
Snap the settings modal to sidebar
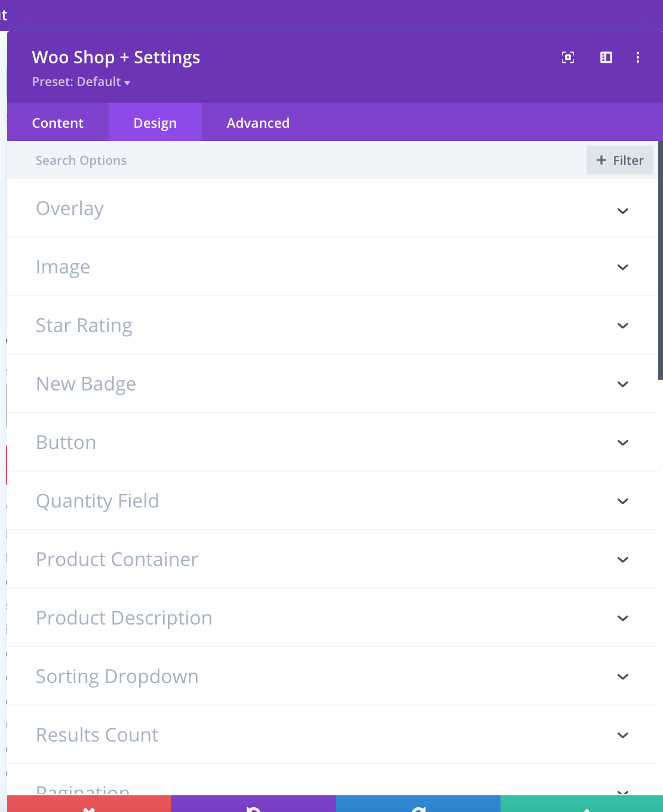pyautogui.click(x=606, y=57)
